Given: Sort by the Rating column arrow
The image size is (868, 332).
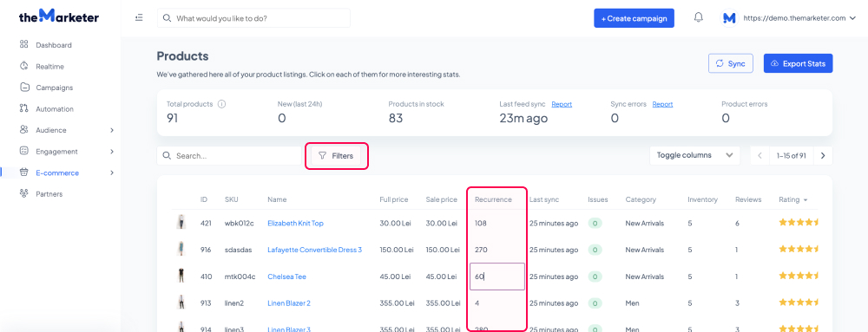Looking at the screenshot, I should (806, 200).
